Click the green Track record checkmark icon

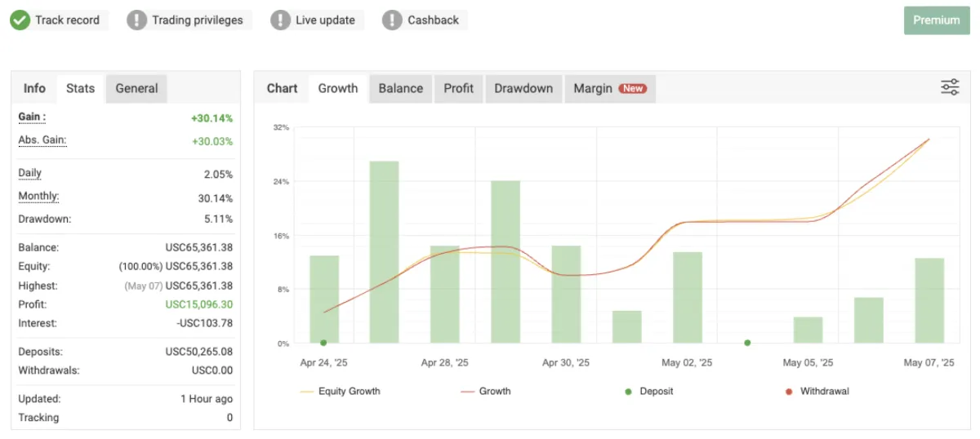coord(20,20)
